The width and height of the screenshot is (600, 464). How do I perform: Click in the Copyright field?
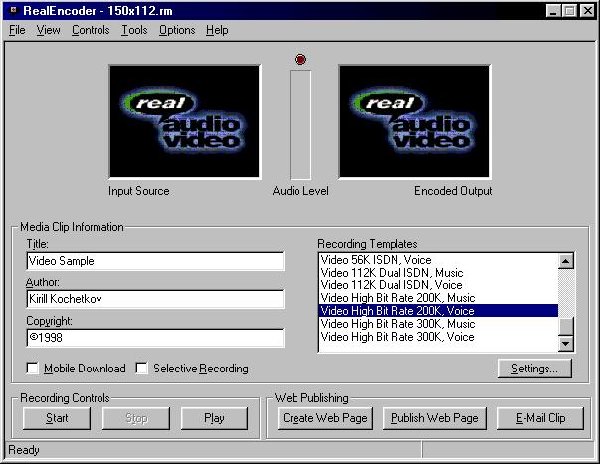click(x=155, y=338)
